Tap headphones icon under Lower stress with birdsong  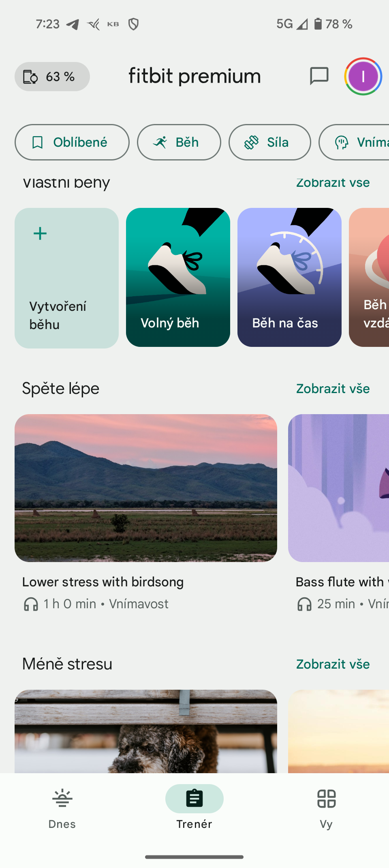31,604
